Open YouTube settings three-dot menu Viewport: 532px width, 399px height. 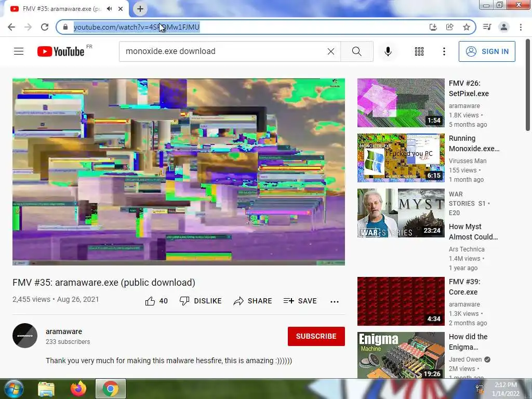(444, 51)
